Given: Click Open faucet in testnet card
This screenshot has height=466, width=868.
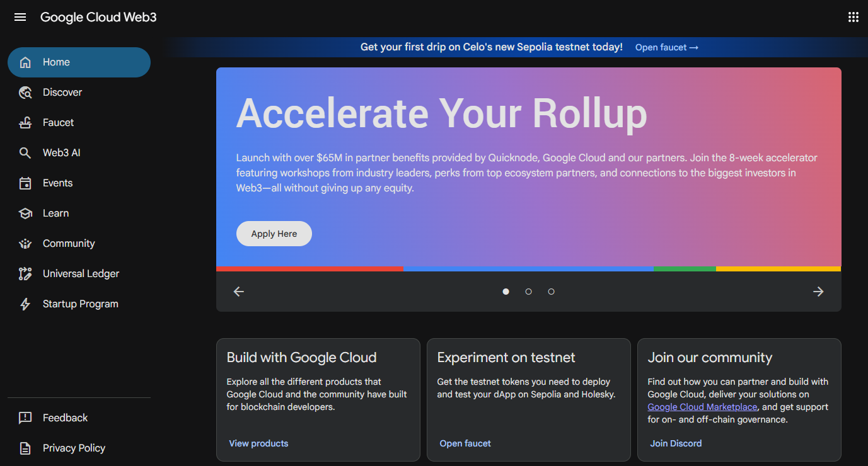Looking at the screenshot, I should coord(465,443).
